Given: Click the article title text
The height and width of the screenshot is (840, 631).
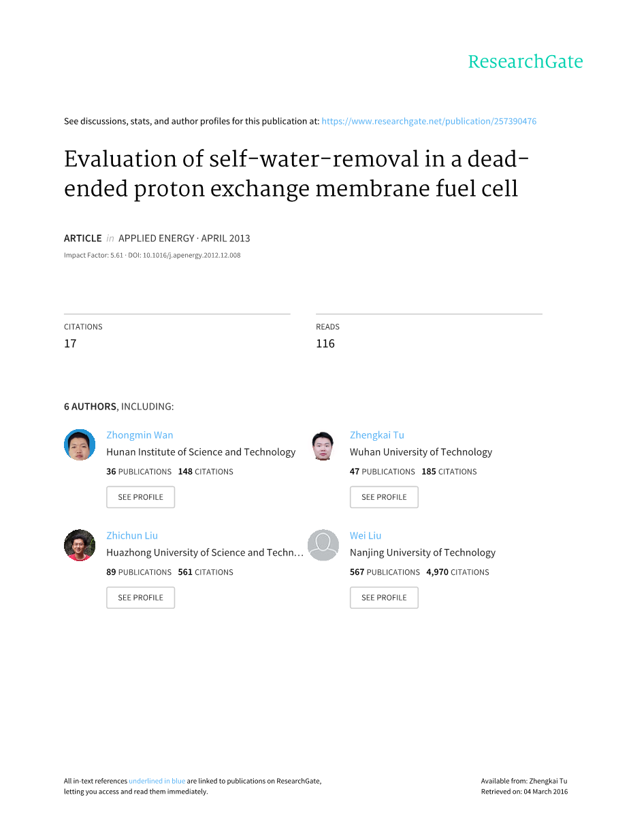Looking at the screenshot, I should [x=297, y=173].
